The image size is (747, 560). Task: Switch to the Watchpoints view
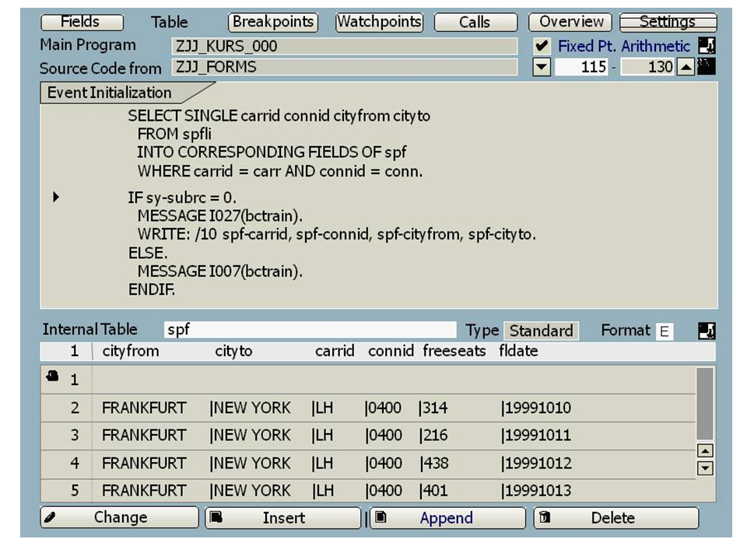(379, 22)
